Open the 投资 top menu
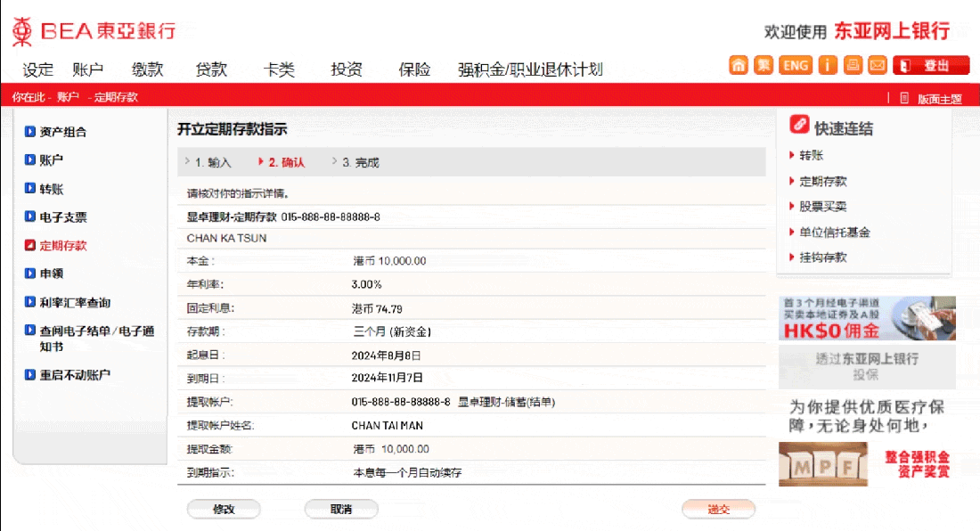Viewport: 980px width, 531px height. (347, 69)
